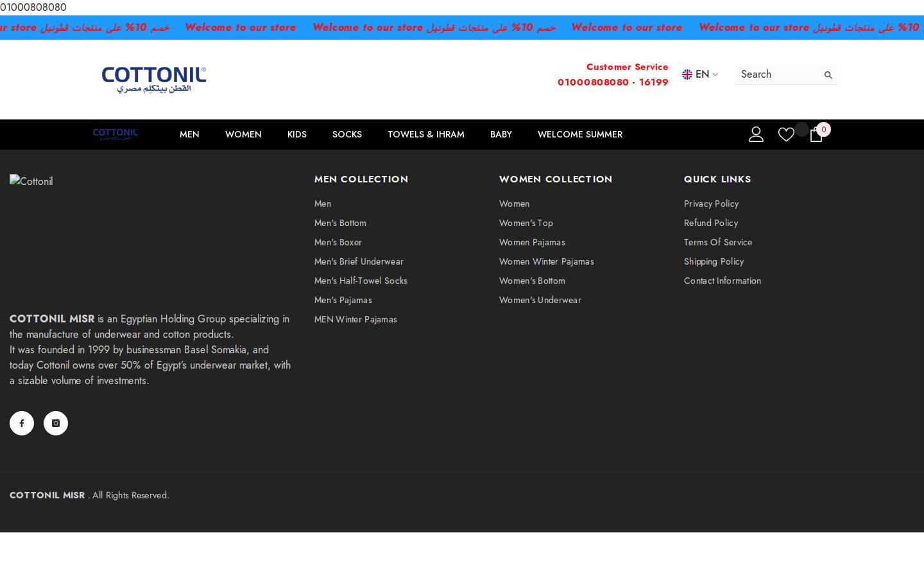Open the wishlist heart icon
The width and height of the screenshot is (924, 578).
786,134
